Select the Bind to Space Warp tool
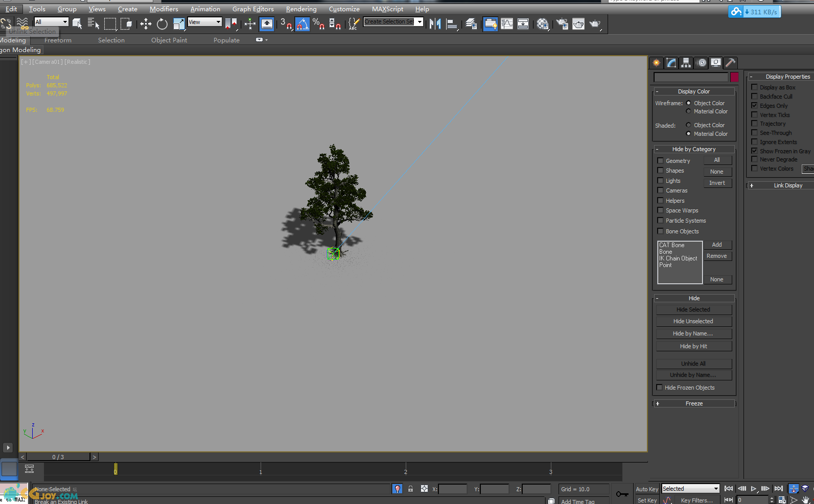814x504 pixels. tap(22, 23)
